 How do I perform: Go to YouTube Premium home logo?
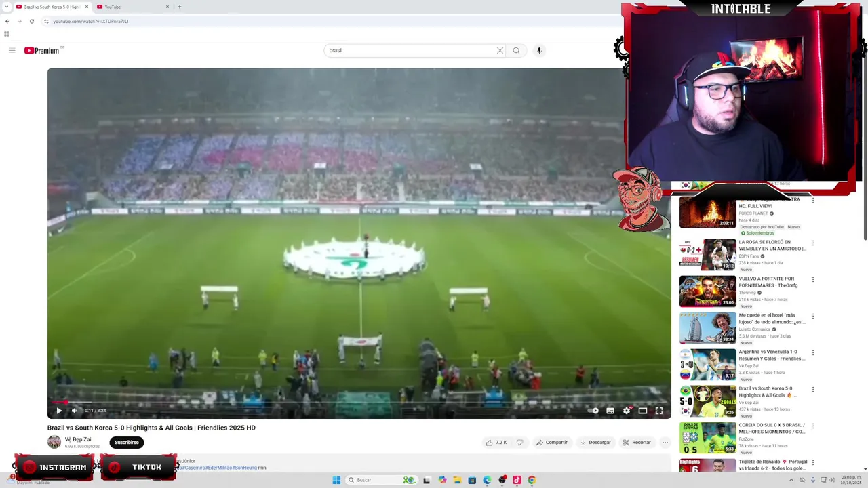(42, 50)
